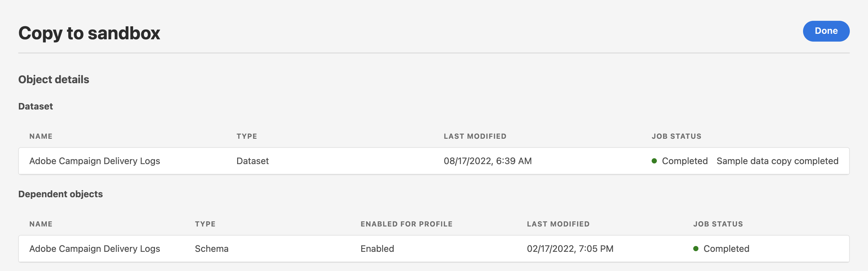This screenshot has width=868, height=271.
Task: Click the LAST MODIFIED header under Dependent objects
Action: [x=558, y=224]
